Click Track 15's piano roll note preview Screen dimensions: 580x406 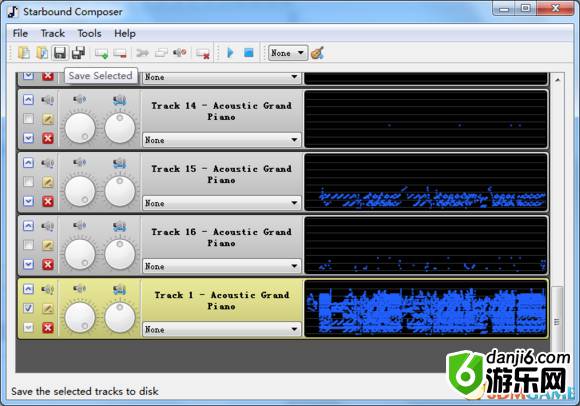point(425,182)
